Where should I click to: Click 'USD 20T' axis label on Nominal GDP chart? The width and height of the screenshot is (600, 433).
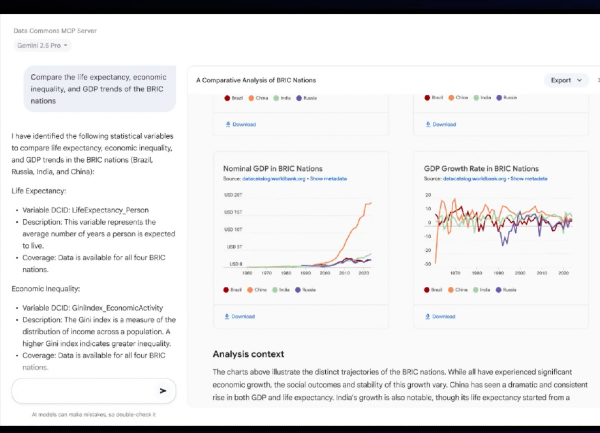coord(233,195)
